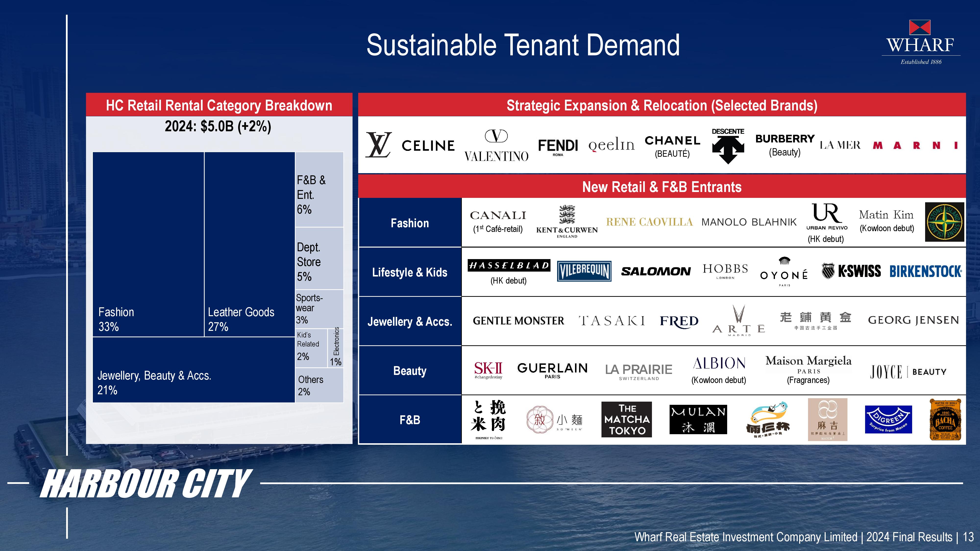Viewport: 980px width, 551px height.
Task: Select the JOYCE BEAUTY logo
Action: coord(908,371)
